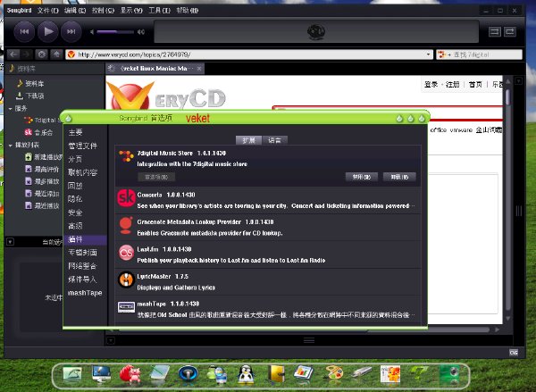The height and width of the screenshot is (392, 536).
Task: Go forward with the browser forward arrow
Action: 26,54
